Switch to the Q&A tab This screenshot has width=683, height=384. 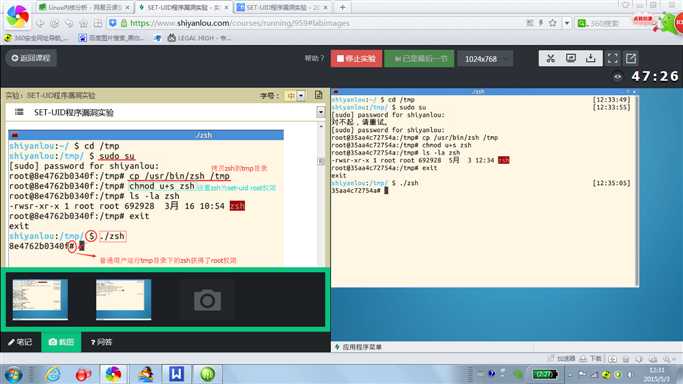101,342
